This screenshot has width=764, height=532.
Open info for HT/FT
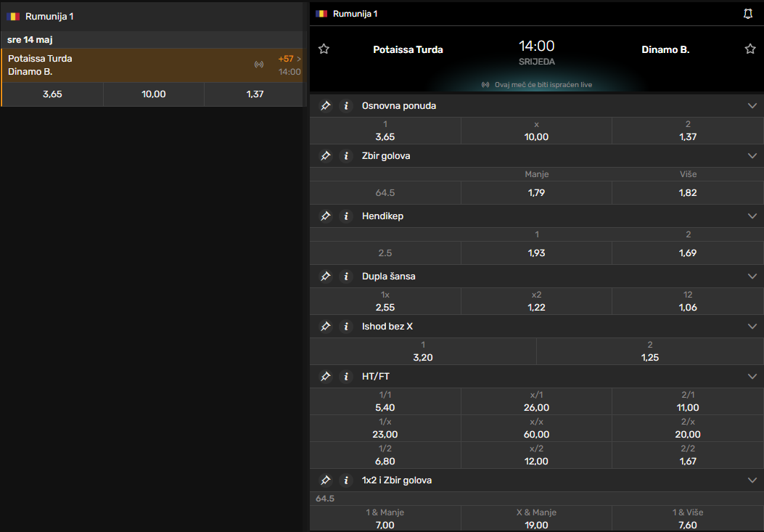346,377
